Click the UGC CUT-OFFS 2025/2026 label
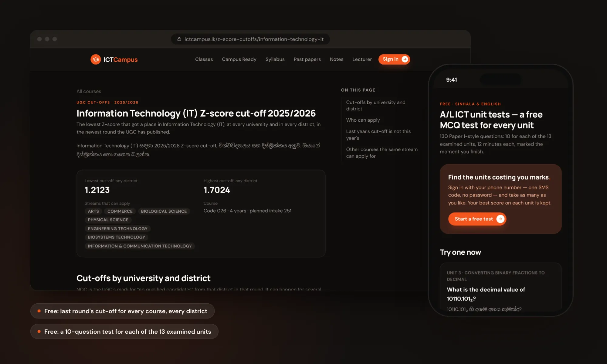This screenshot has height=364, width=607. tap(107, 103)
